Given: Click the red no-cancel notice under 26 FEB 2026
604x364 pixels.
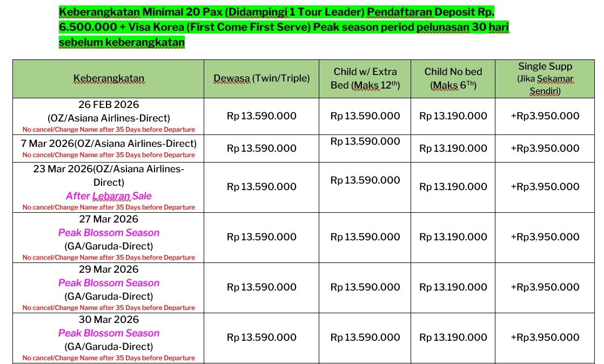Looking at the screenshot, I should (x=109, y=130).
